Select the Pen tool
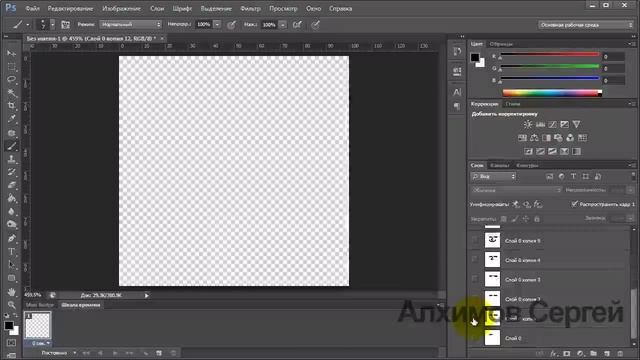This screenshot has height=360, width=640. click(x=11, y=238)
